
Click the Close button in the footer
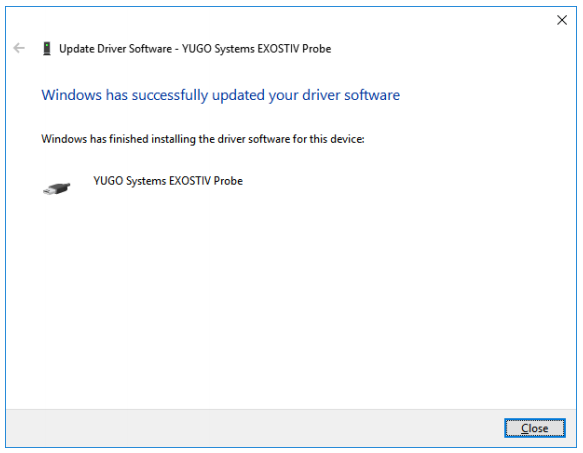[535, 428]
